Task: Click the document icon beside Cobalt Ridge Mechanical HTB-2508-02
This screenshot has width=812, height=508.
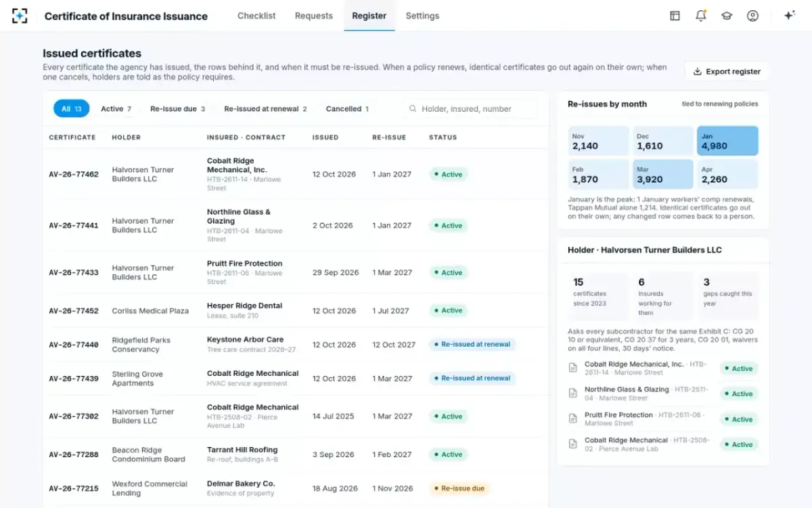Action: (573, 444)
